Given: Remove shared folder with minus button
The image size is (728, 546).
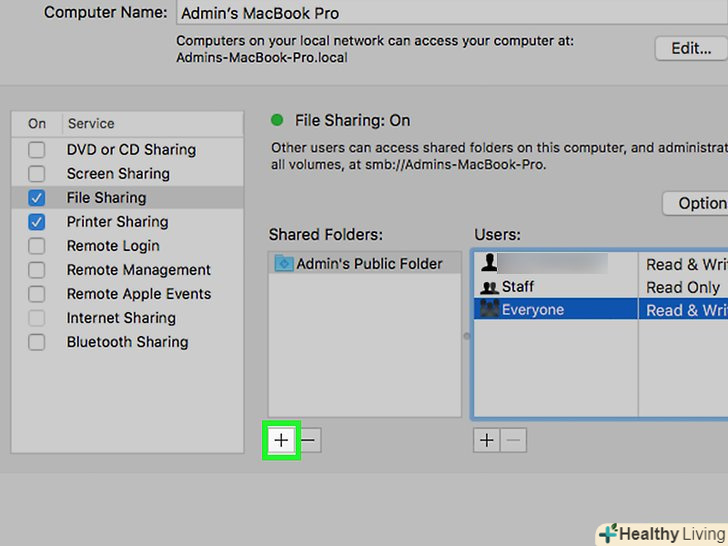Looking at the screenshot, I should click(x=309, y=440).
